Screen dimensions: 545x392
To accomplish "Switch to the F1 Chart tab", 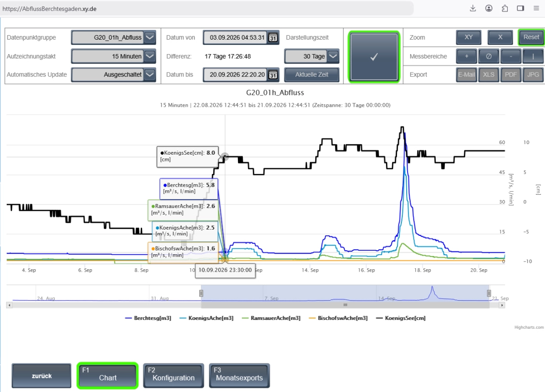I will pyautogui.click(x=108, y=376).
